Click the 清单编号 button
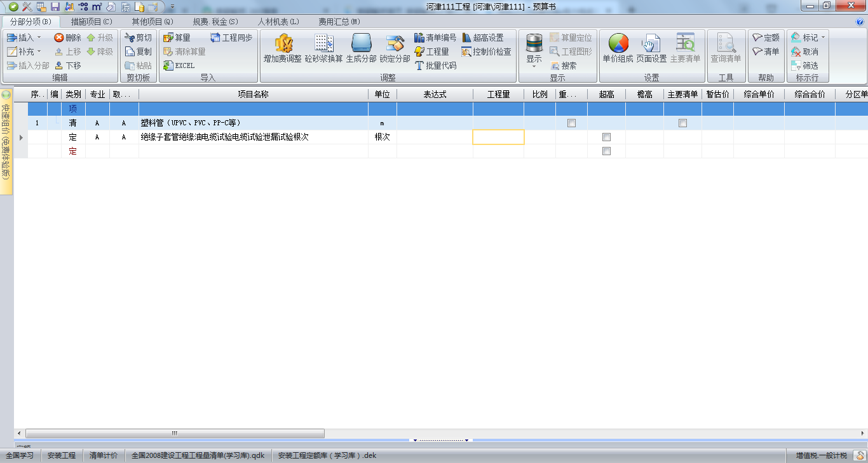Image resolution: width=868 pixels, height=463 pixels. click(435, 38)
